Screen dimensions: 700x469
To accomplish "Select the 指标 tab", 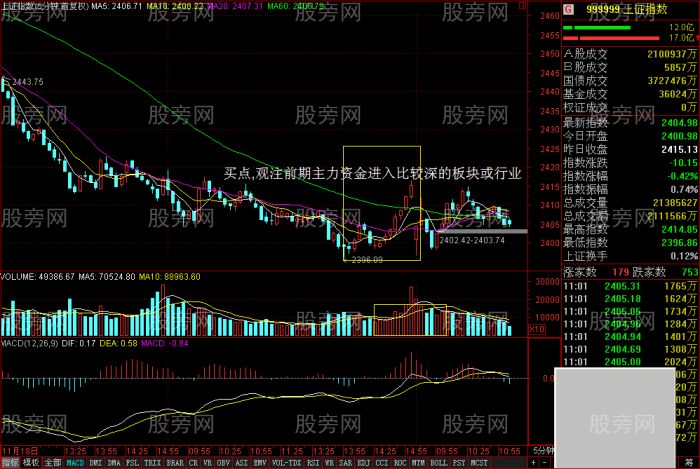I will [x=11, y=463].
